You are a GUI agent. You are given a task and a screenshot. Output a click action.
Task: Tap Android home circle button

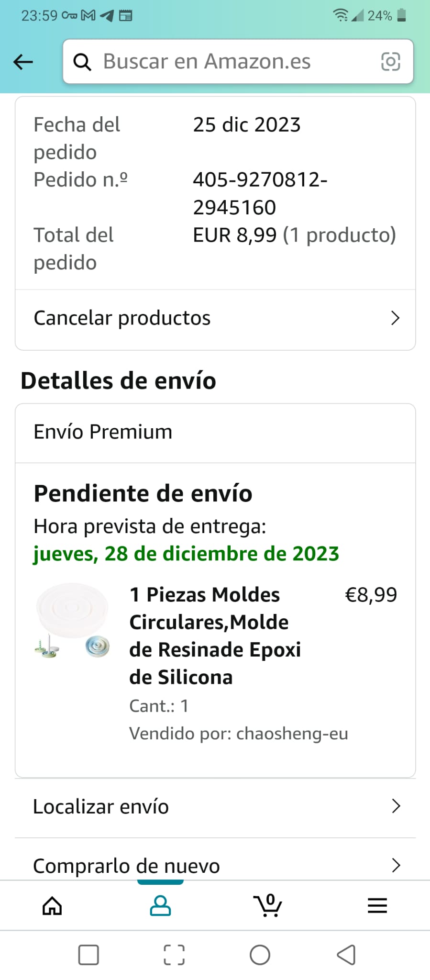point(260,955)
